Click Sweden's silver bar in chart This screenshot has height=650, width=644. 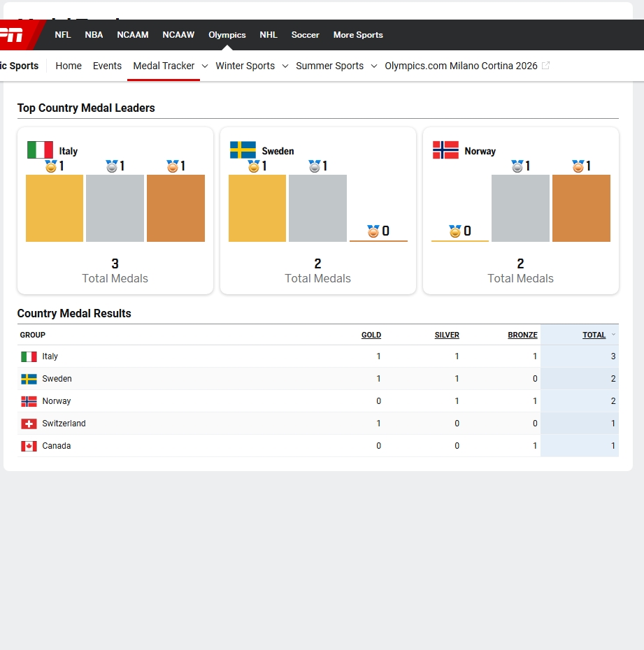tap(317, 208)
